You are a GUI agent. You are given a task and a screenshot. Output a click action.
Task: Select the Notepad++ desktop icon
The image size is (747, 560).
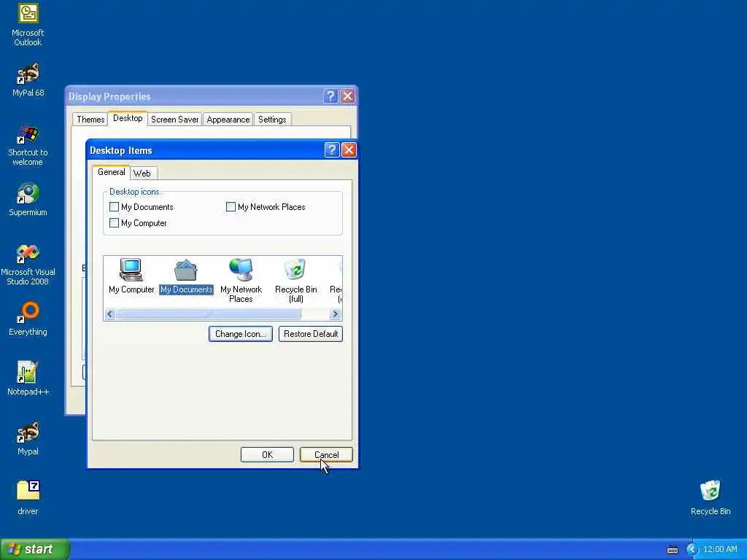pyautogui.click(x=28, y=378)
